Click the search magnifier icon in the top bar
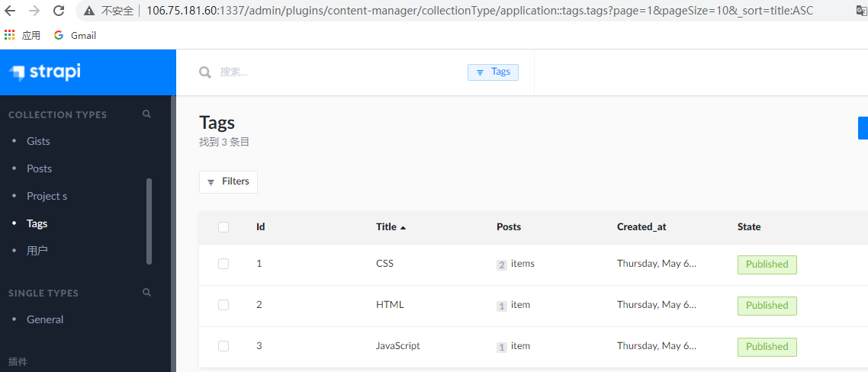The image size is (868, 372). coord(205,72)
